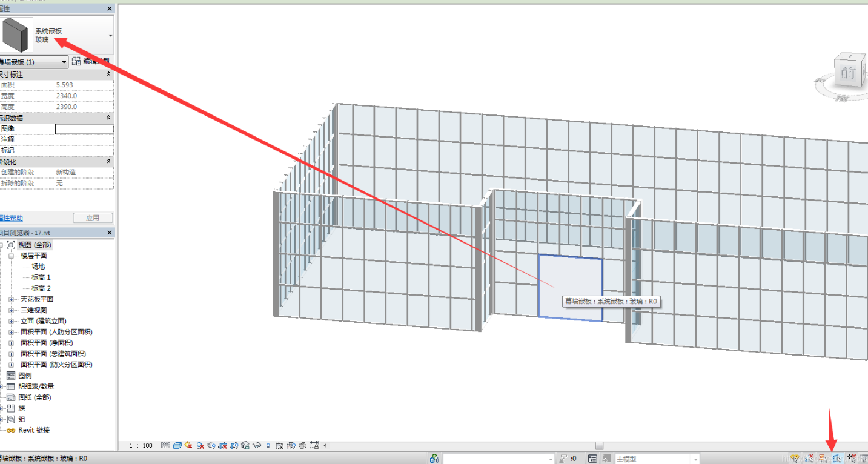Select 明细表/数量 in project browser
The height and width of the screenshot is (464, 868).
(36, 386)
